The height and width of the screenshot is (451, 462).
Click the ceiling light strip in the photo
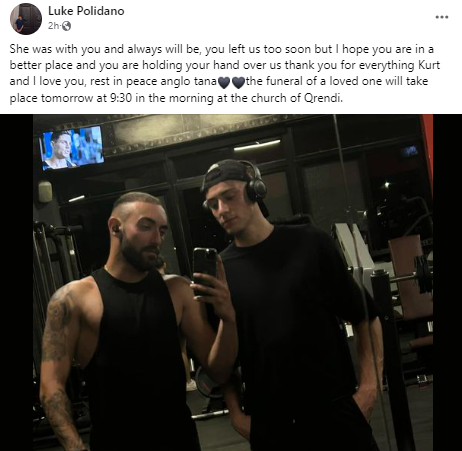(x=257, y=145)
